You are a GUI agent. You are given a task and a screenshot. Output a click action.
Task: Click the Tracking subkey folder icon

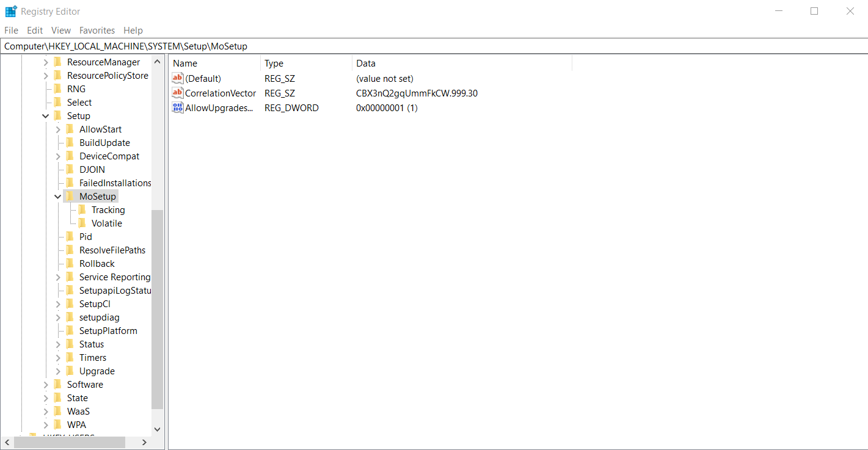click(x=84, y=209)
